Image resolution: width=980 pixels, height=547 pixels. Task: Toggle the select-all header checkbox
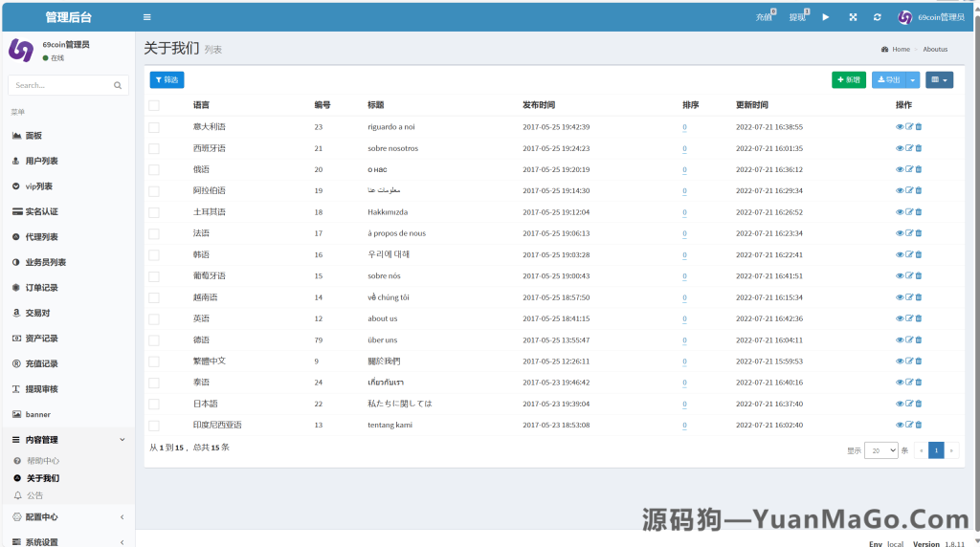tap(154, 105)
